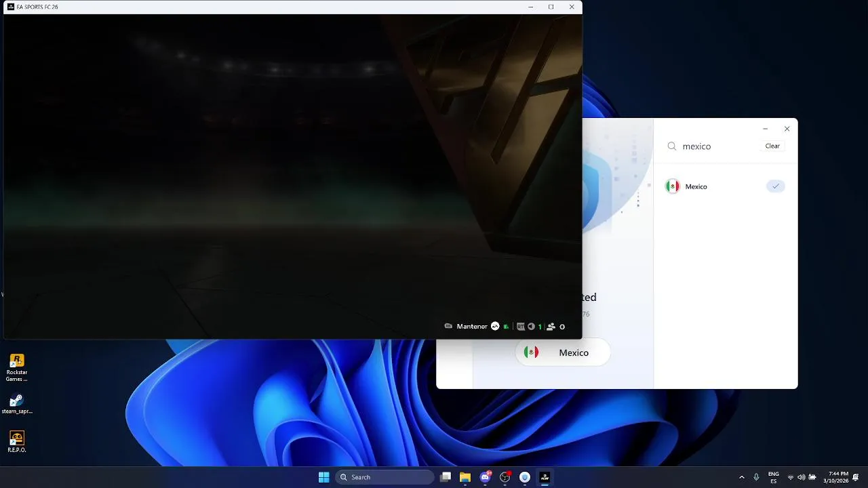This screenshot has height=488, width=868.
Task: Close the VPN window
Action: pos(787,129)
